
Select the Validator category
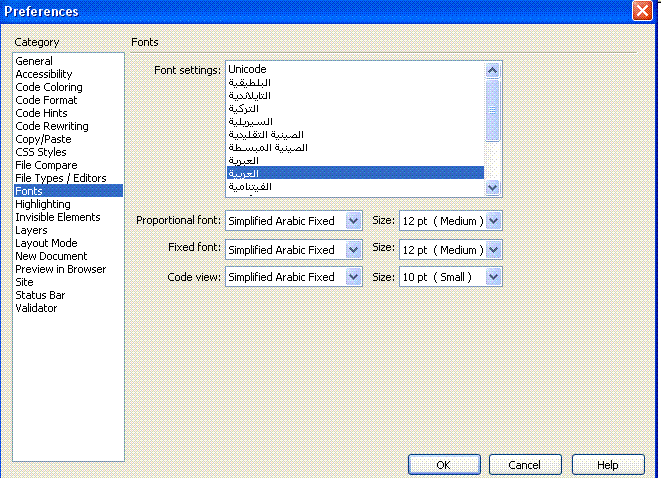pyautogui.click(x=36, y=308)
